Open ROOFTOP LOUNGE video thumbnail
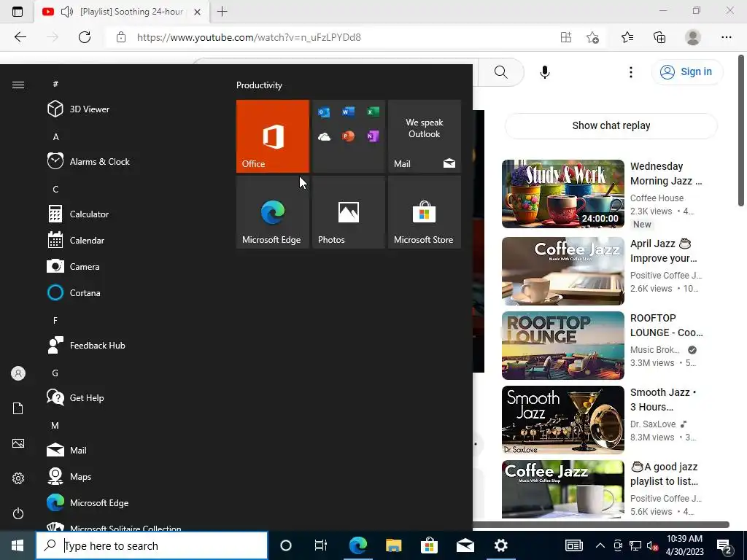 [563, 345]
